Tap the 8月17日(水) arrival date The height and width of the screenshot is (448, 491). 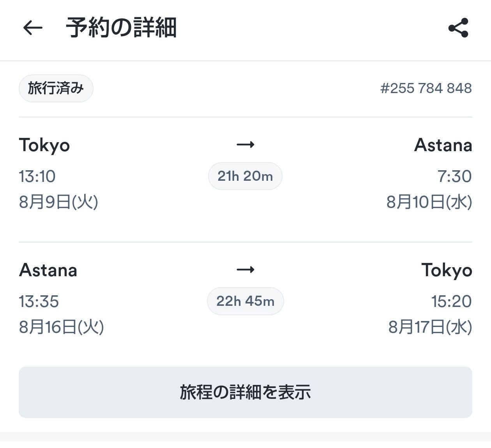click(430, 327)
